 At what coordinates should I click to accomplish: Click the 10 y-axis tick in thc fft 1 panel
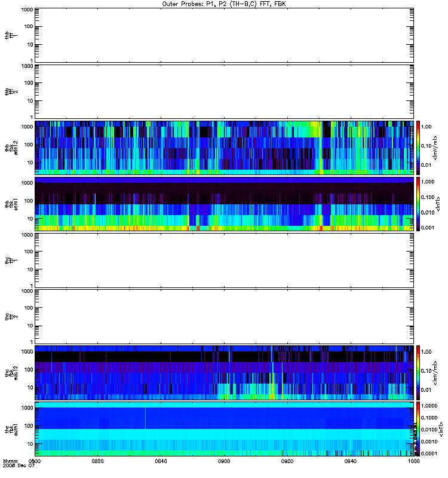click(x=30, y=269)
